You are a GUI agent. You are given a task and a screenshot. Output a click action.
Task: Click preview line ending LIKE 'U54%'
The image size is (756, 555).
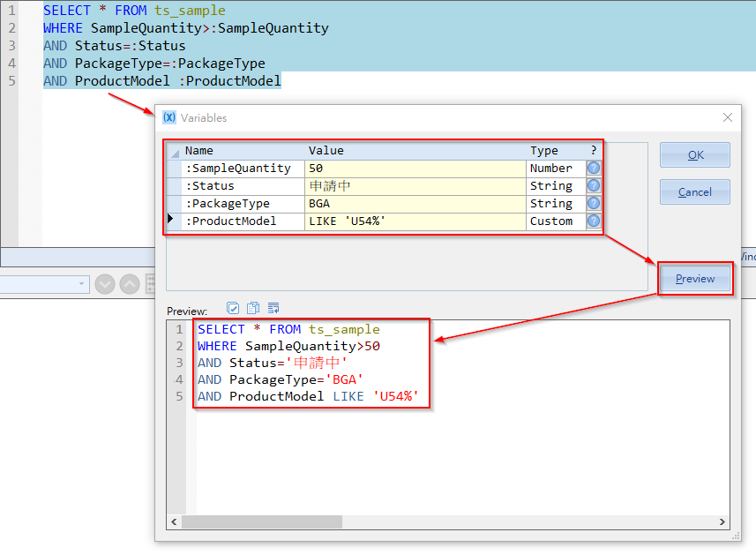pos(308,396)
